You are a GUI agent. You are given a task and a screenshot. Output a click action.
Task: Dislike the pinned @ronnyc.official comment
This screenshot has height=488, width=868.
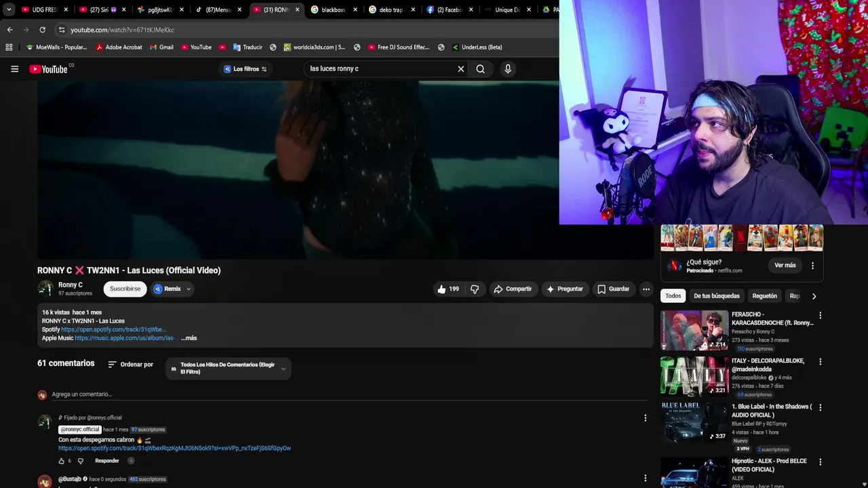tap(81, 461)
